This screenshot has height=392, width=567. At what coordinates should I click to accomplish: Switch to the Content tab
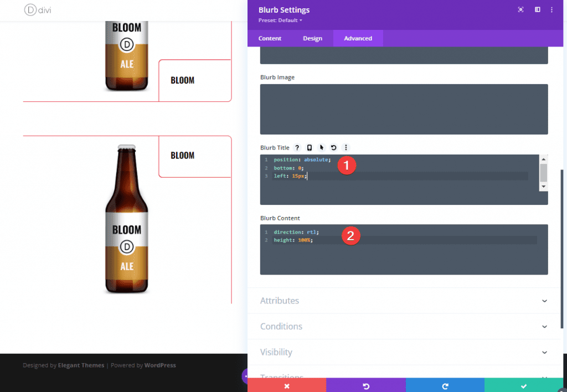[270, 38]
